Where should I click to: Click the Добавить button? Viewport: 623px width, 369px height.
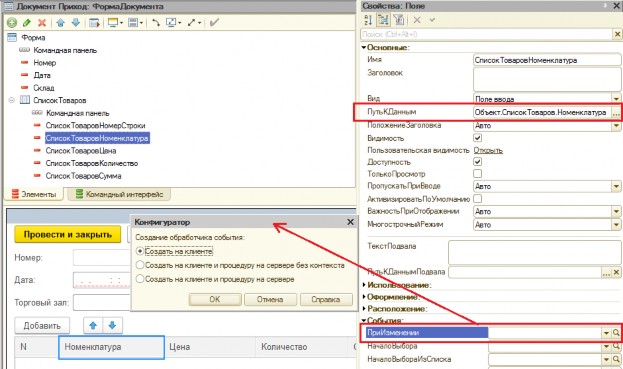[42, 326]
